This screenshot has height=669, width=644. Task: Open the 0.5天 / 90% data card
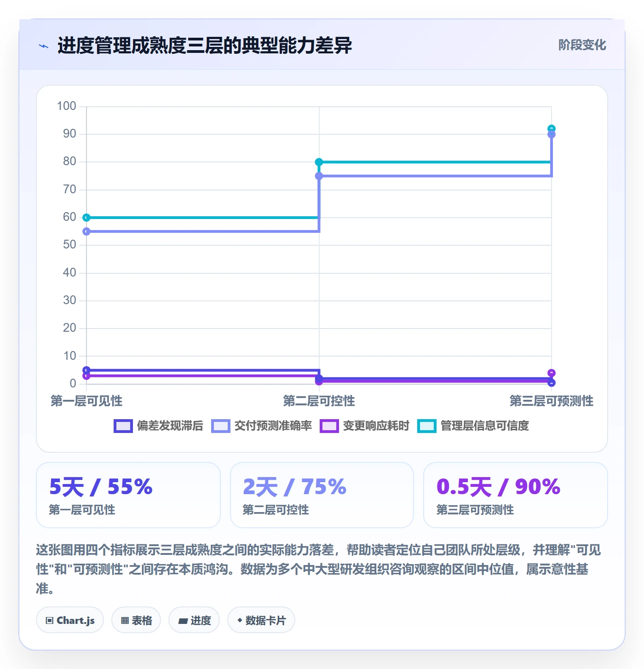click(516, 495)
